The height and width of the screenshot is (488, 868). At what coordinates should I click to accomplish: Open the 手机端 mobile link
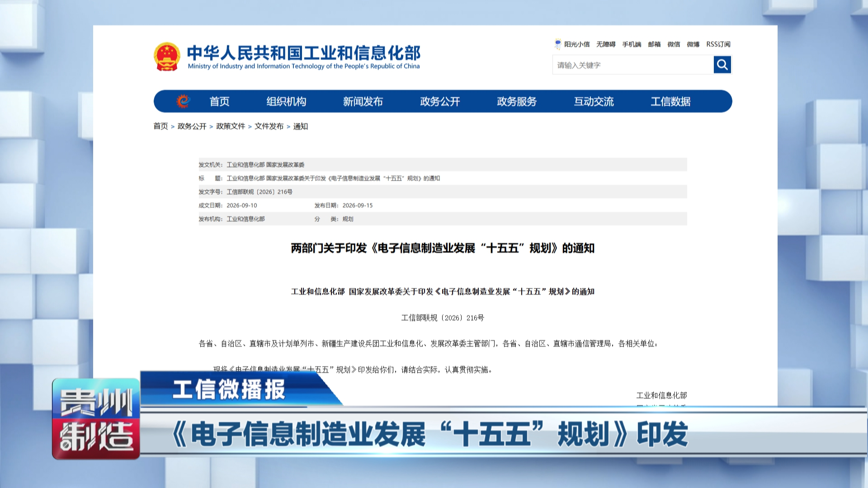(632, 44)
